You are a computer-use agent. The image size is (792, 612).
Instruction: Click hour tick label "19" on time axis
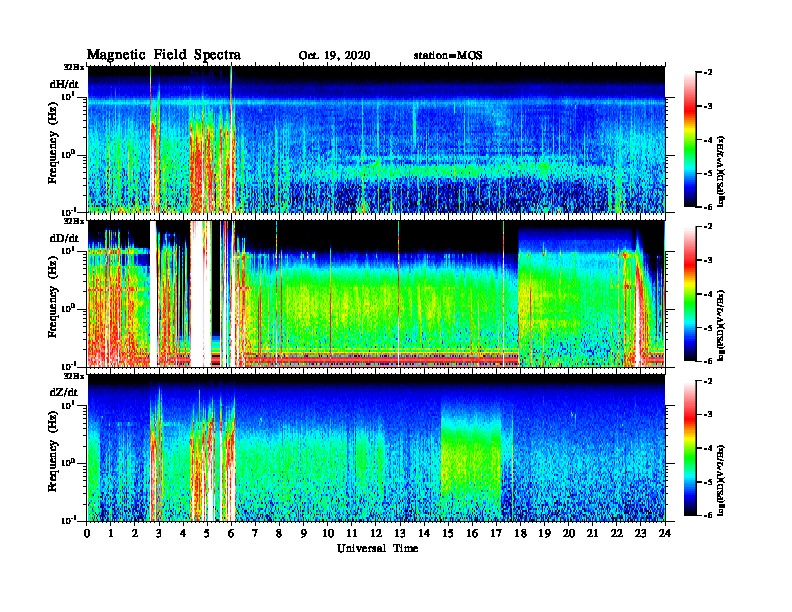click(x=544, y=533)
